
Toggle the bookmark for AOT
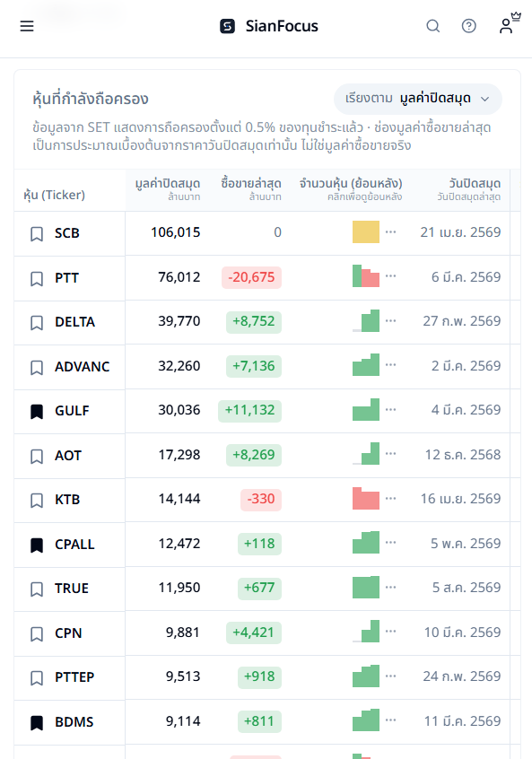pyautogui.click(x=37, y=456)
